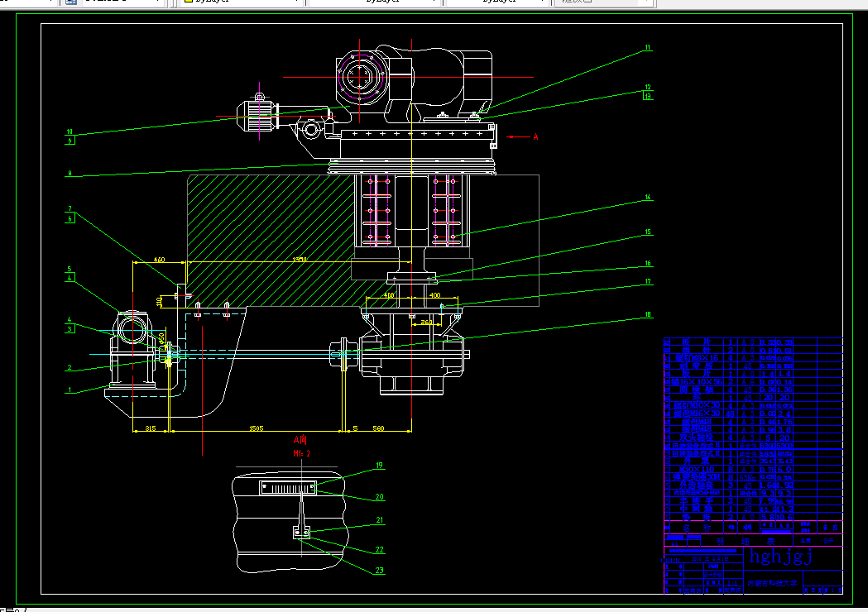Select the 内蒙古科技大学 title block text

click(772, 583)
